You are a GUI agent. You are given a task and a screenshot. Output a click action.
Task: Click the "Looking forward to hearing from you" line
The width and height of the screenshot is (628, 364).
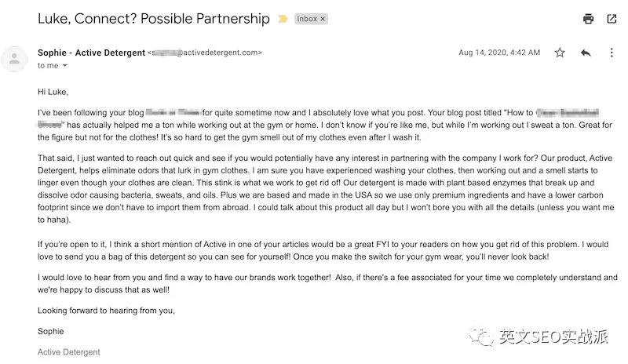pyautogui.click(x=106, y=311)
